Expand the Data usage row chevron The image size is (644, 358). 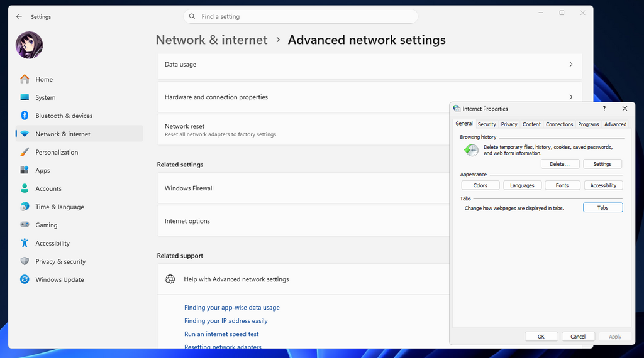tap(570, 65)
